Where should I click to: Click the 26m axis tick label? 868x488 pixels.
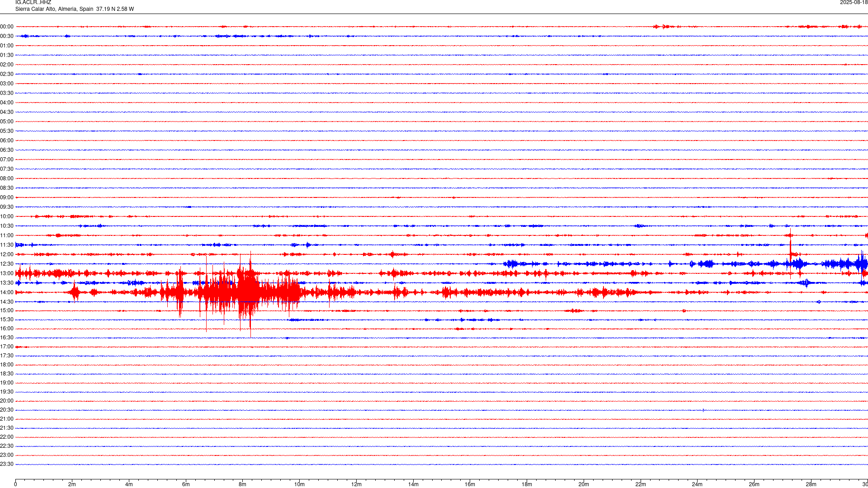tap(754, 484)
